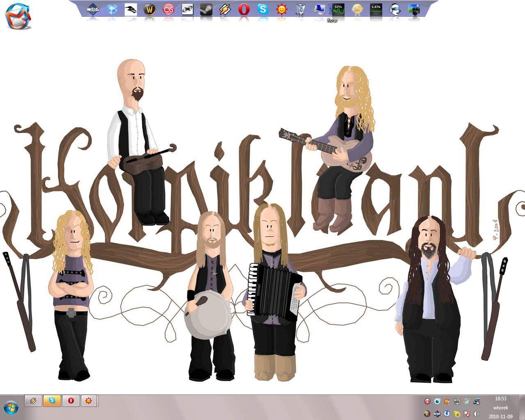Viewport: 525px width, 420px height.
Task: Open the Gadu-Gadu sun tray icon
Action: point(447,402)
